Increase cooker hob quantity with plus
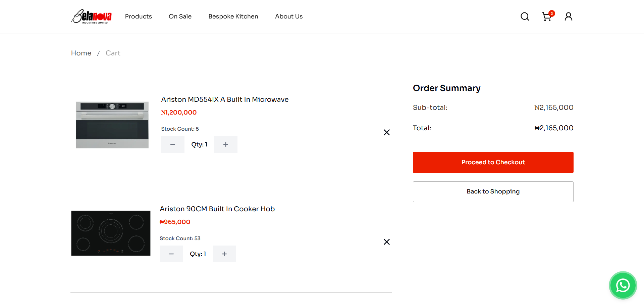The height and width of the screenshot is (306, 644). 224,254
